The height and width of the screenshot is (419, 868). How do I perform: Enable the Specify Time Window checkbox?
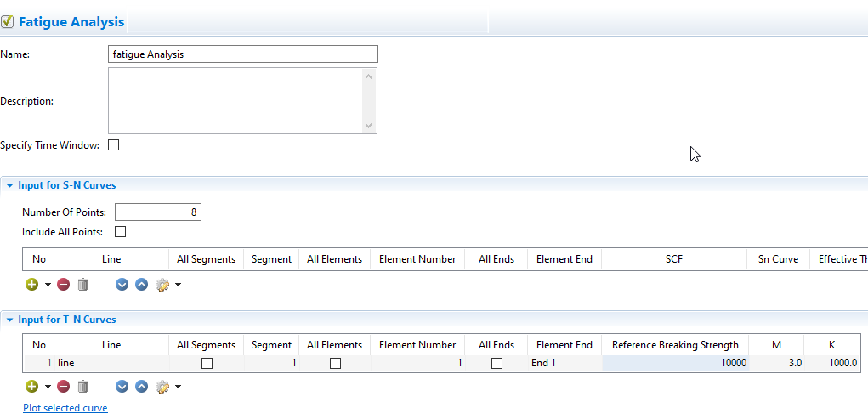point(114,145)
